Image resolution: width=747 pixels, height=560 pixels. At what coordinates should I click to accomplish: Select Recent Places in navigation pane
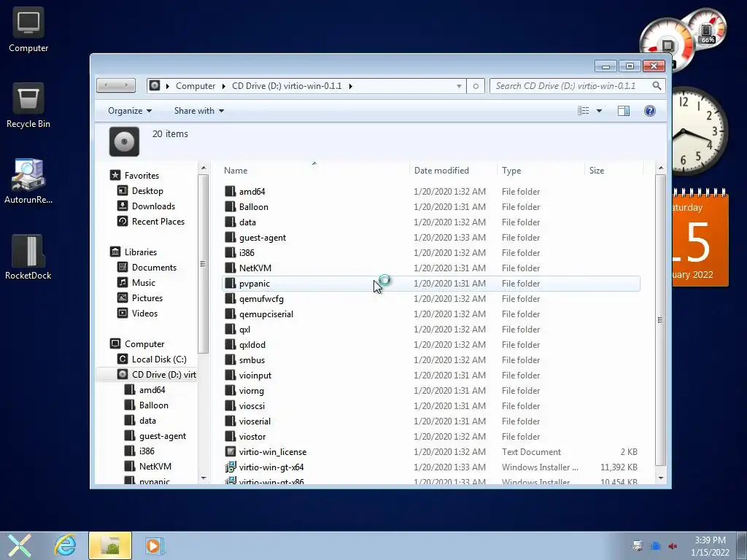pos(158,222)
